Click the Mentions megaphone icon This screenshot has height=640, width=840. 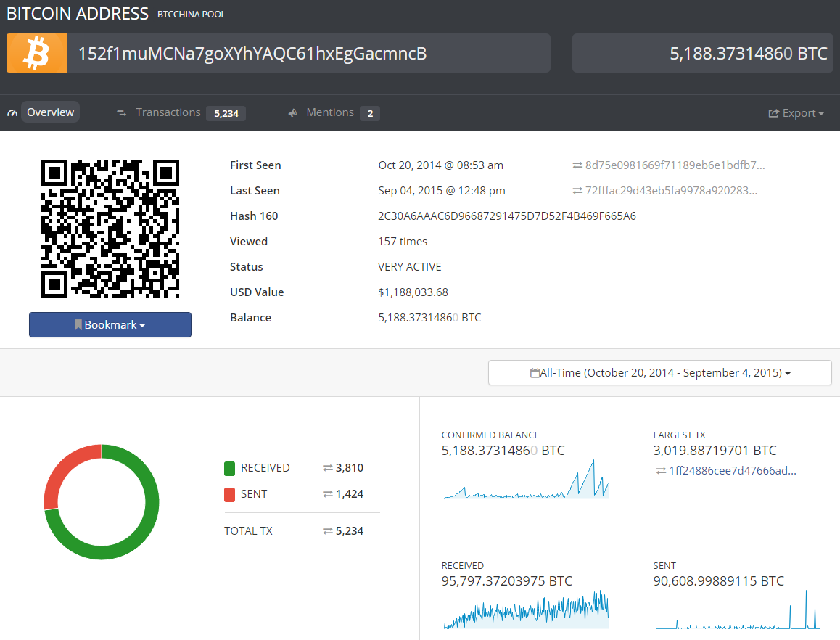click(292, 112)
